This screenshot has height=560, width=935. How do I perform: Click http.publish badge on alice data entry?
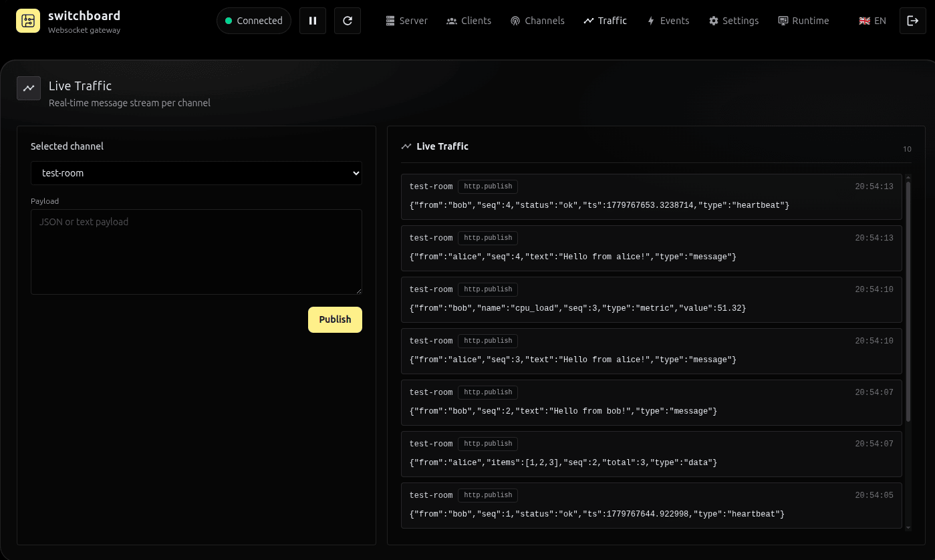point(488,444)
